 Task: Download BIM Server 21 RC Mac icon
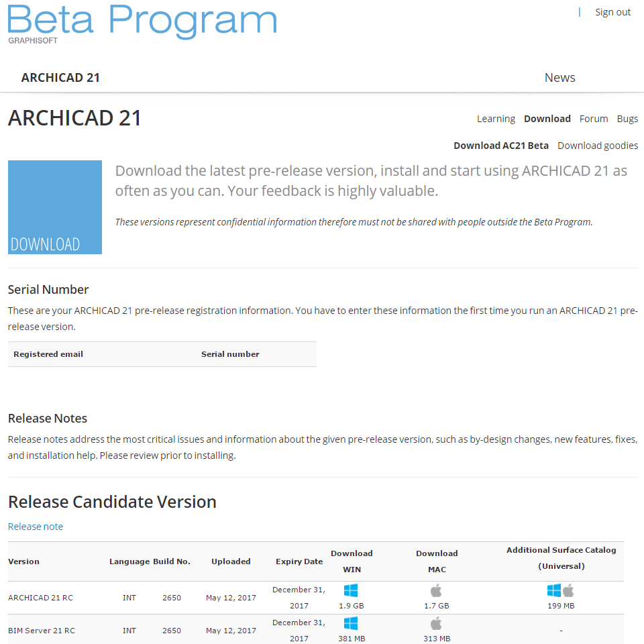coord(436,624)
